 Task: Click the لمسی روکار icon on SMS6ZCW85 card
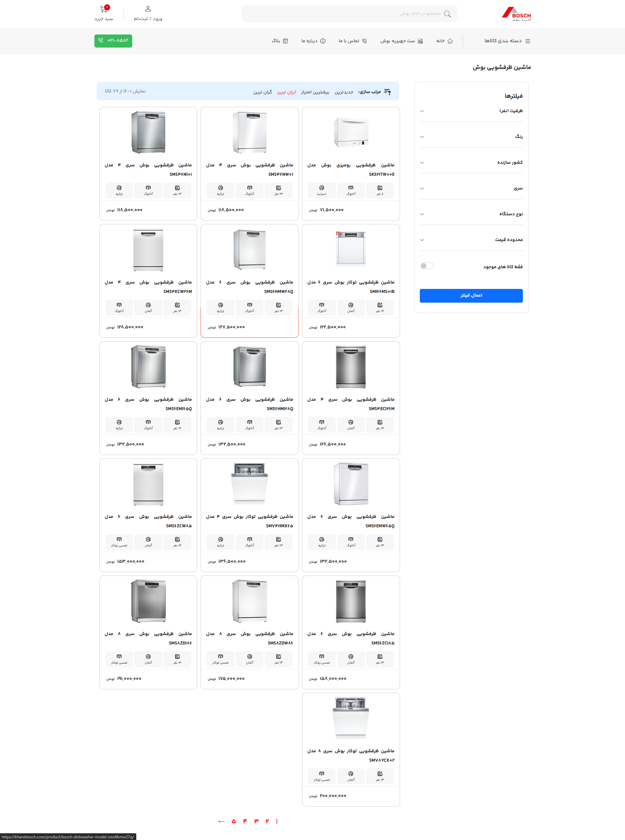(119, 539)
